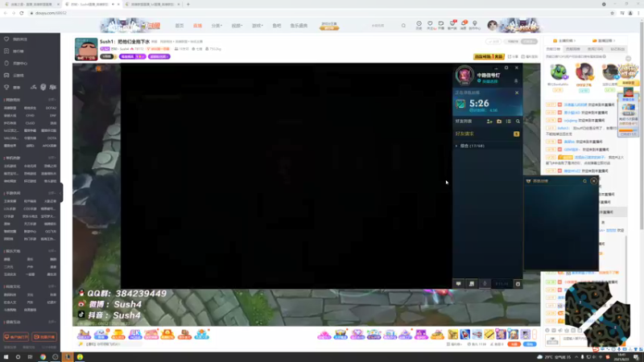Close the small League popup with the circled X
Viewport: 644px width, 362px height.
pos(593,181)
